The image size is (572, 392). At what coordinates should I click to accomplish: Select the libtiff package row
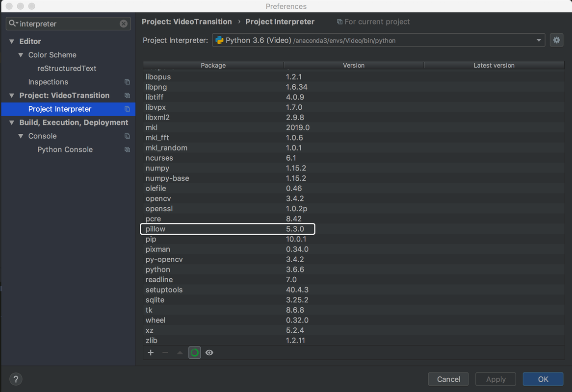click(x=354, y=98)
